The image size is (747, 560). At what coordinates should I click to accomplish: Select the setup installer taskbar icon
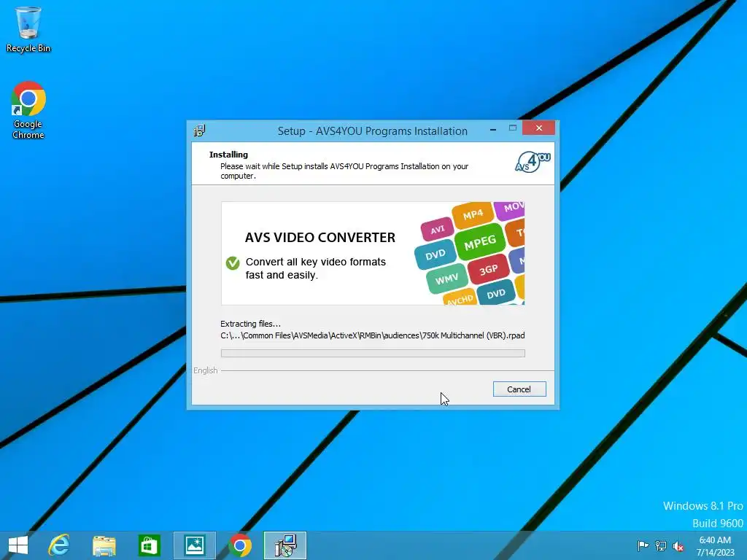[285, 545]
